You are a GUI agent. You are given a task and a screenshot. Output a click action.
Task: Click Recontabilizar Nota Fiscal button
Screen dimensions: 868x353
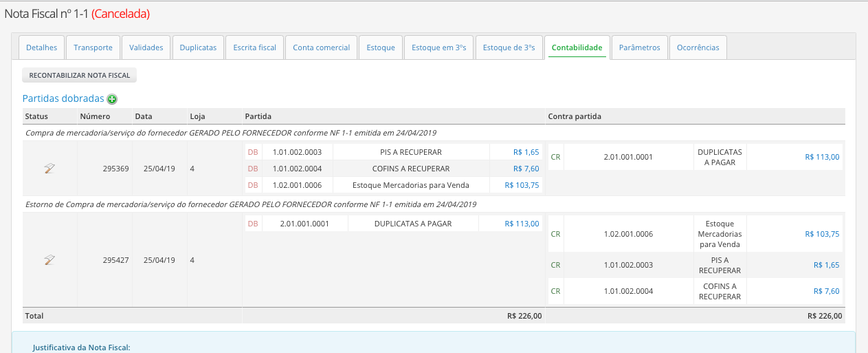click(80, 75)
